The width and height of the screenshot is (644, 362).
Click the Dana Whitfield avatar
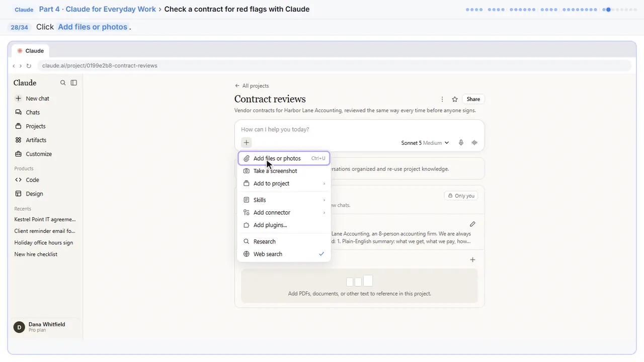click(19, 327)
